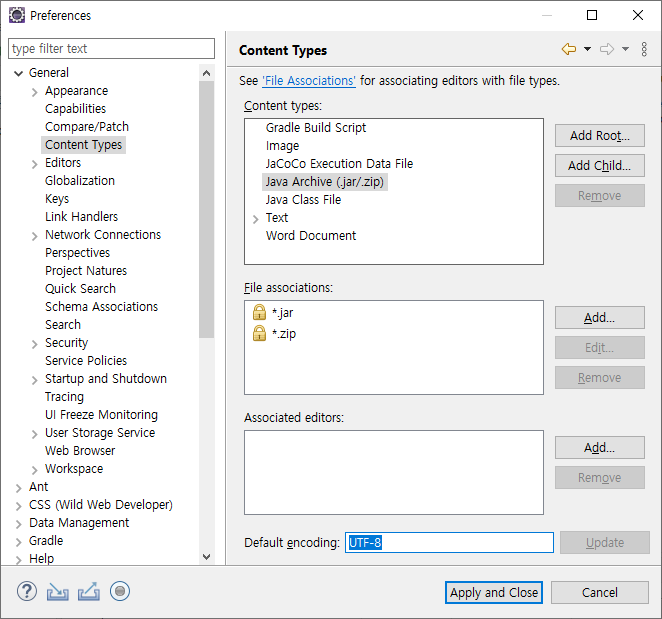Click the Update encoding button
Screen dimensions: 662x619
(605, 543)
